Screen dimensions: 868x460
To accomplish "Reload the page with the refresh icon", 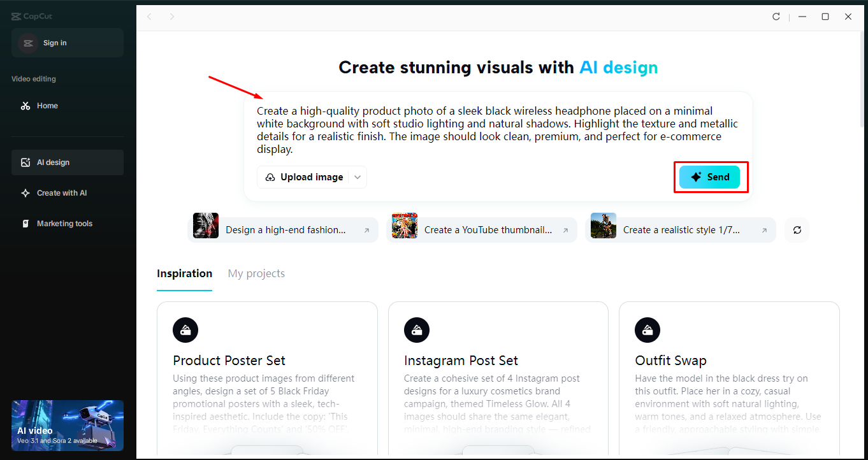I will pyautogui.click(x=776, y=17).
